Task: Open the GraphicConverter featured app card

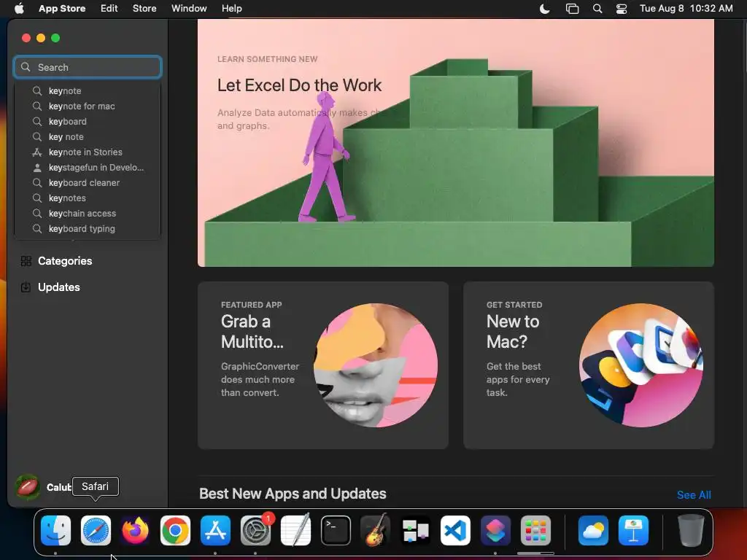Action: click(x=323, y=365)
